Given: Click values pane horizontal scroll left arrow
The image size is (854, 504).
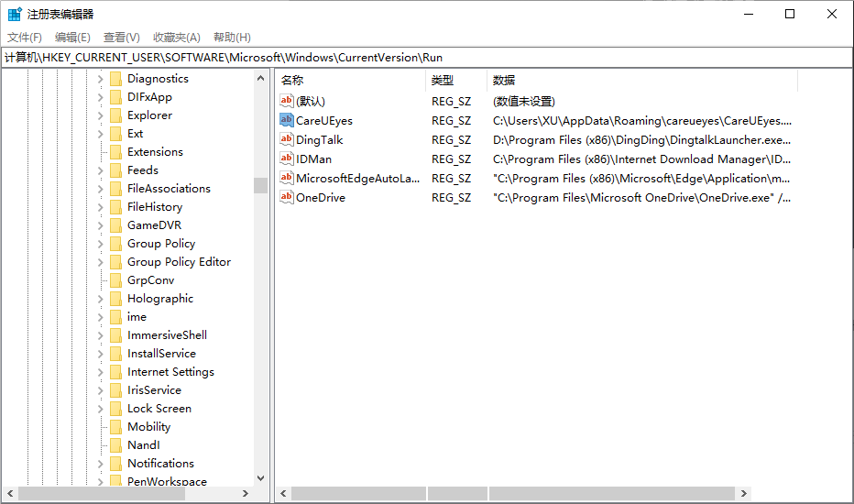Looking at the screenshot, I should (283, 493).
